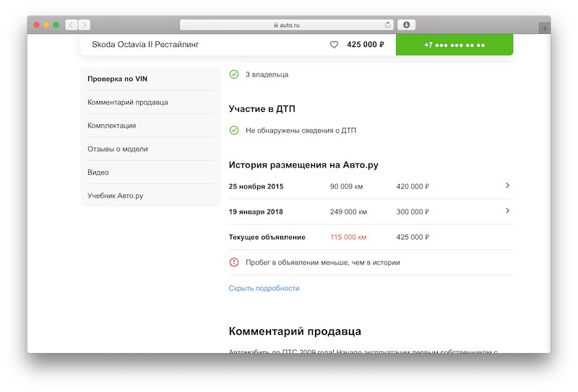
Task: Click the 90 009 км mileage value
Action: 347,186
